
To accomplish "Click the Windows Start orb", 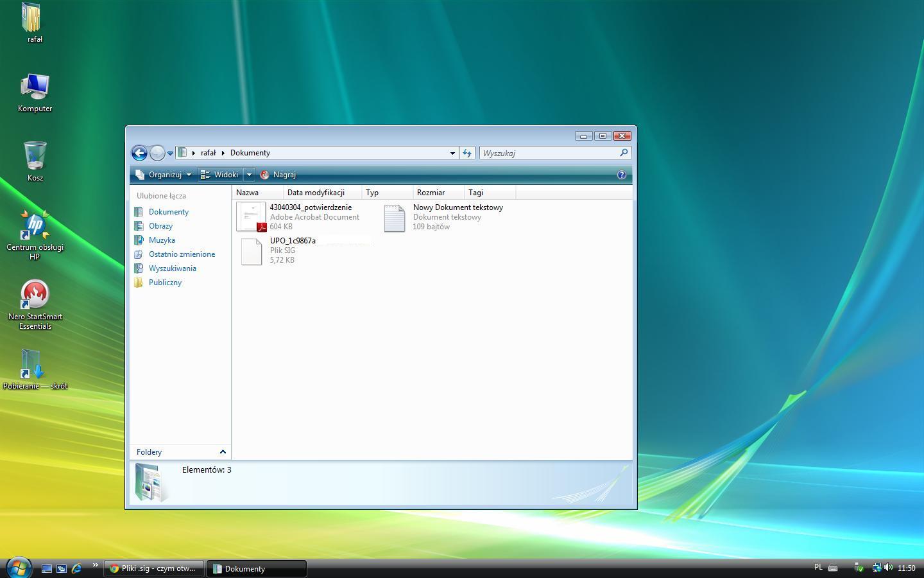I will point(19,568).
